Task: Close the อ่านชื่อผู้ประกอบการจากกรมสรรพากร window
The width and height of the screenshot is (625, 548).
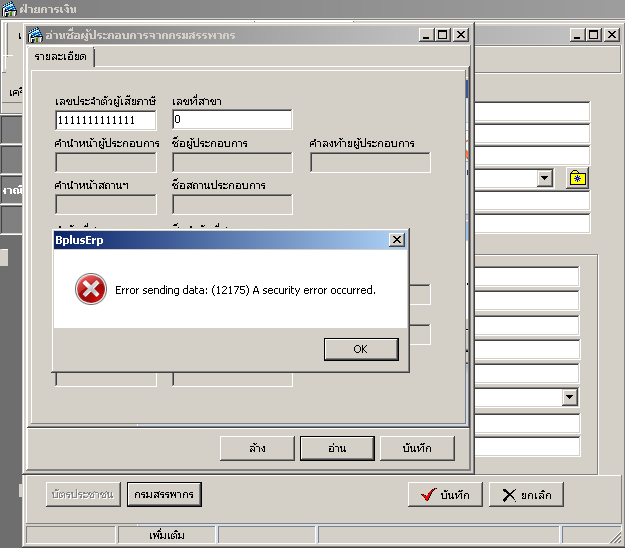Action: 461,35
